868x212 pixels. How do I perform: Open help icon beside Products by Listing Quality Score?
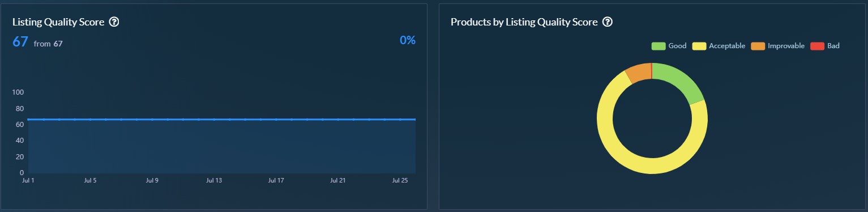pos(608,22)
